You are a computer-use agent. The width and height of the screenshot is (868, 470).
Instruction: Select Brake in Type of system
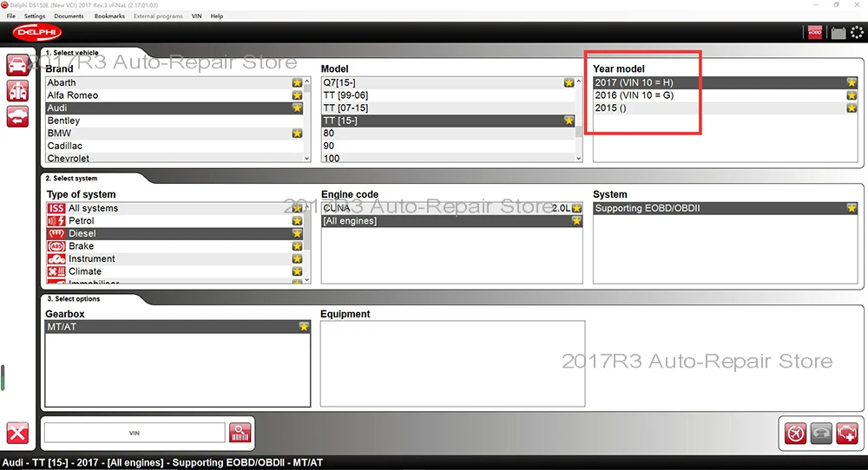(175, 246)
